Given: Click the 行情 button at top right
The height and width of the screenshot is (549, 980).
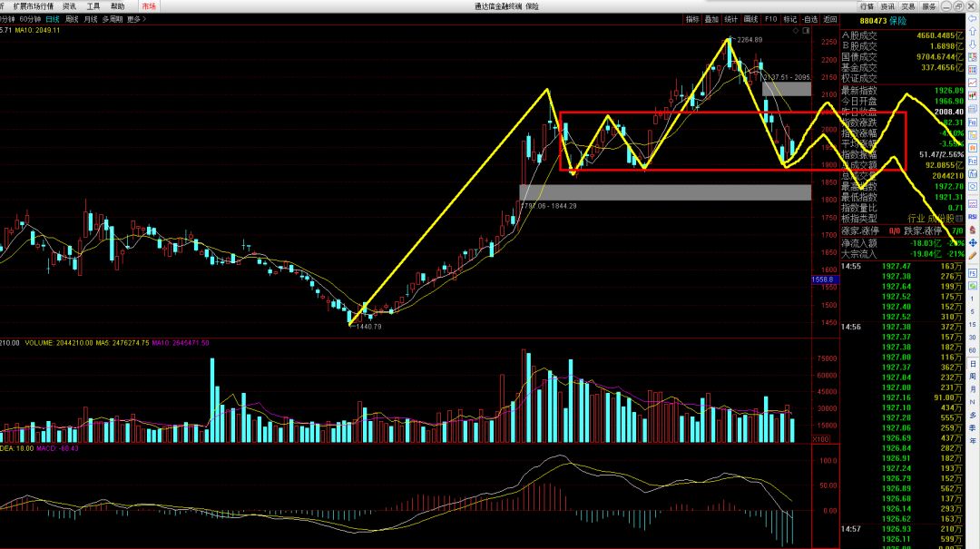Looking at the screenshot, I should (867, 6).
